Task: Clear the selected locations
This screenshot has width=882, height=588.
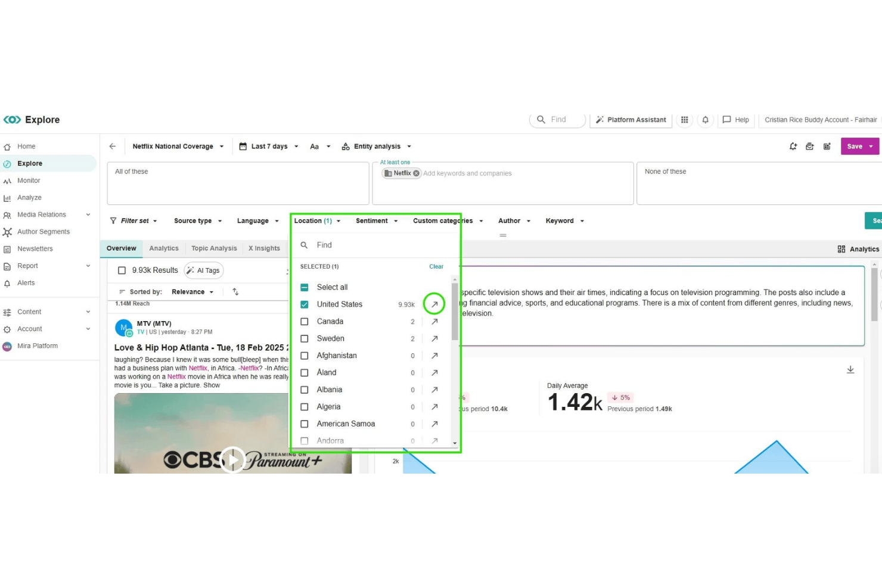Action: 436,267
